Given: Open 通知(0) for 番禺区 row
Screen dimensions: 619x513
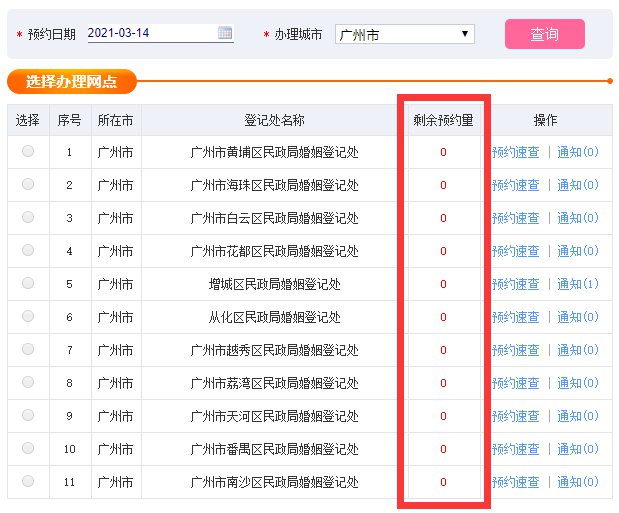Looking at the screenshot, I should pyautogui.click(x=578, y=449).
